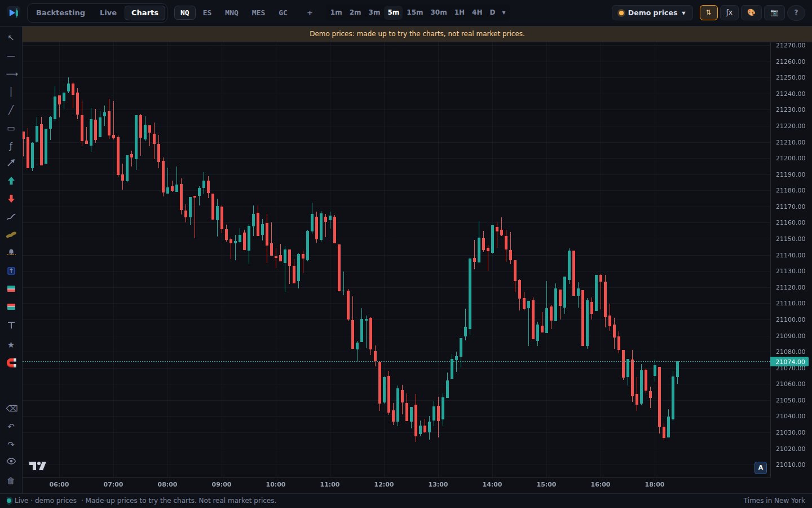Image resolution: width=812 pixels, height=508 pixels.
Task: Toggle auto scale with the A button
Action: tap(761, 467)
